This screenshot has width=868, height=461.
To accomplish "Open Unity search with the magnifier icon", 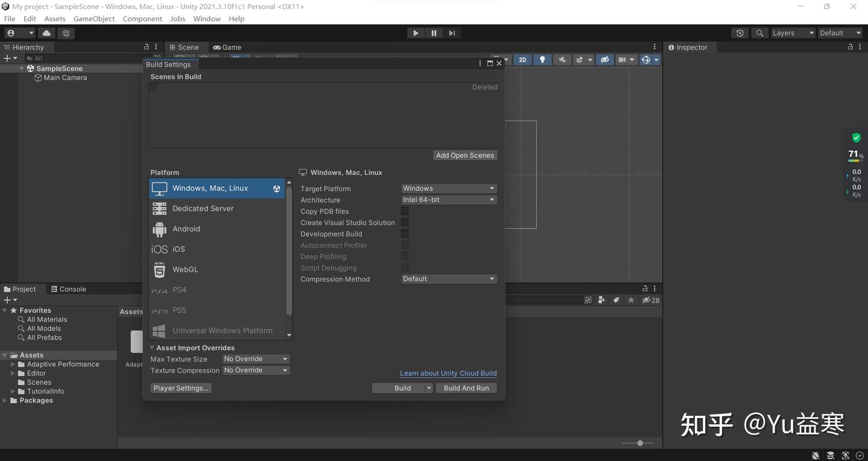I will click(x=759, y=33).
